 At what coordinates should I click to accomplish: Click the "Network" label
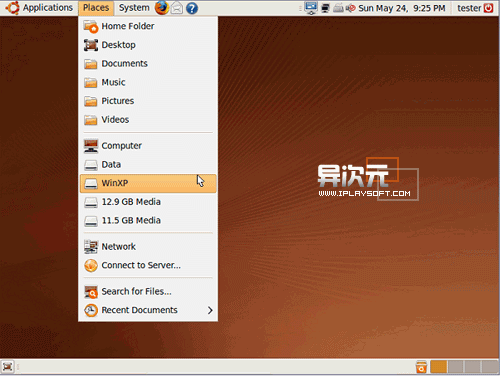pyautogui.click(x=119, y=247)
